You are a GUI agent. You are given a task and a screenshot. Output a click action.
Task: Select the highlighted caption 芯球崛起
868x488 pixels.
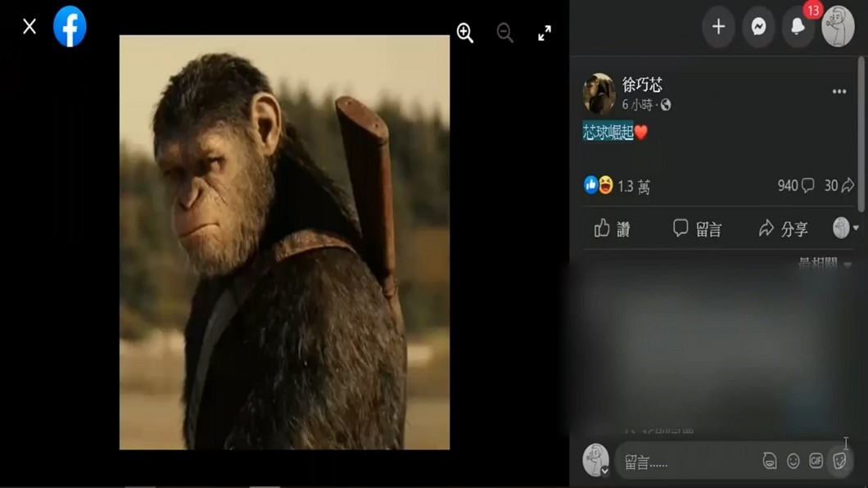click(608, 132)
